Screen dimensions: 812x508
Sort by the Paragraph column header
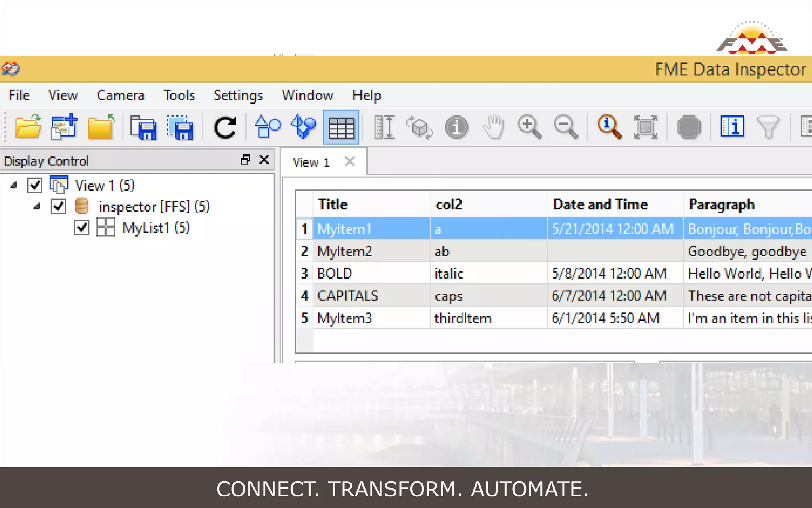point(748,204)
